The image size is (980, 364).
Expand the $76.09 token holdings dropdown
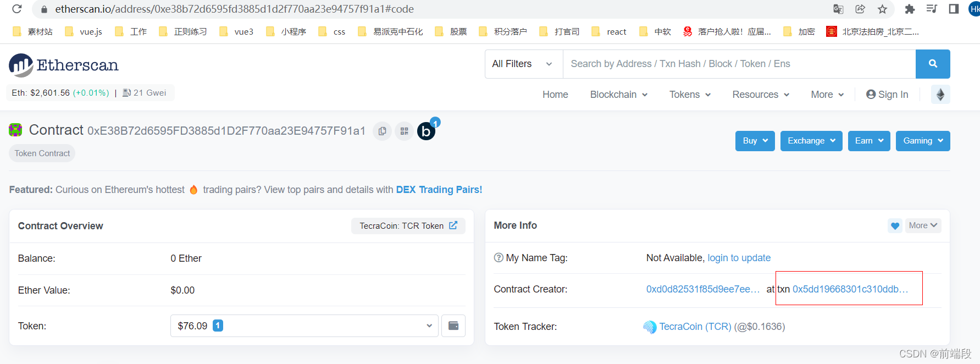tap(304, 326)
